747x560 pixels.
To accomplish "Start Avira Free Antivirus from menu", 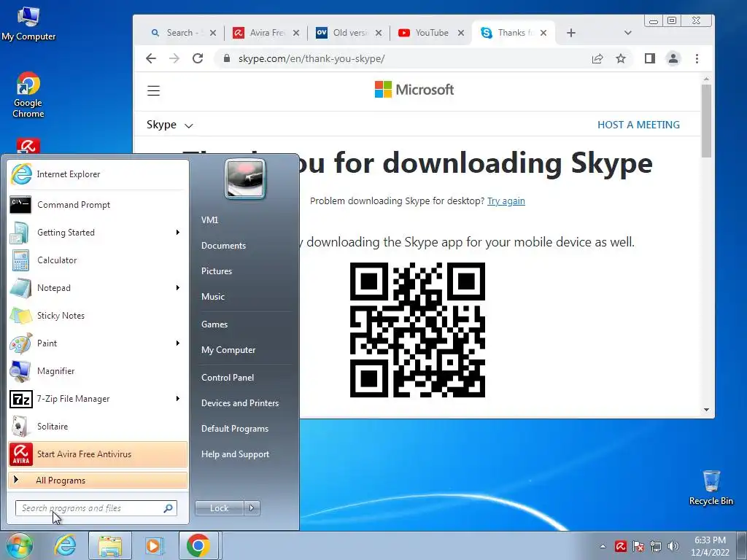I will [98, 454].
